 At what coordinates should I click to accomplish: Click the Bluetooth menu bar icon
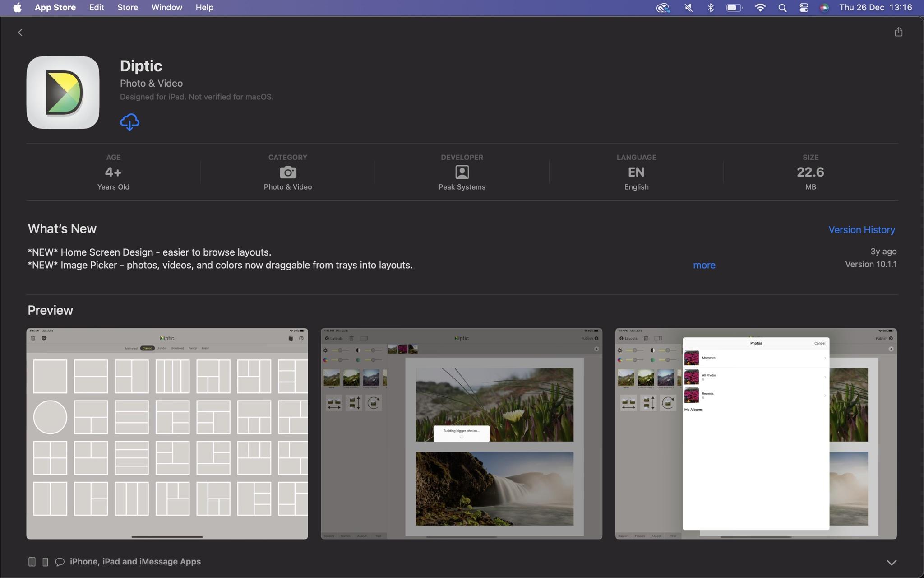(x=711, y=8)
